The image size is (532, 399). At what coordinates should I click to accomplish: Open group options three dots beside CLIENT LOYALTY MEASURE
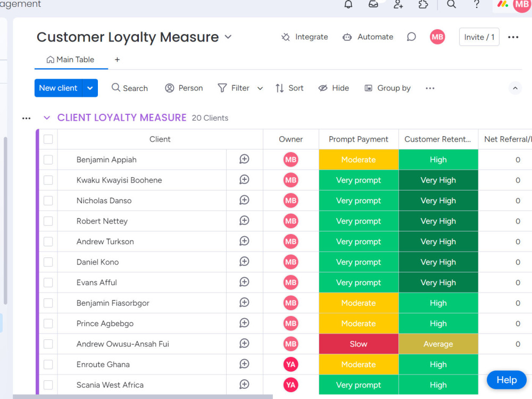pos(26,118)
